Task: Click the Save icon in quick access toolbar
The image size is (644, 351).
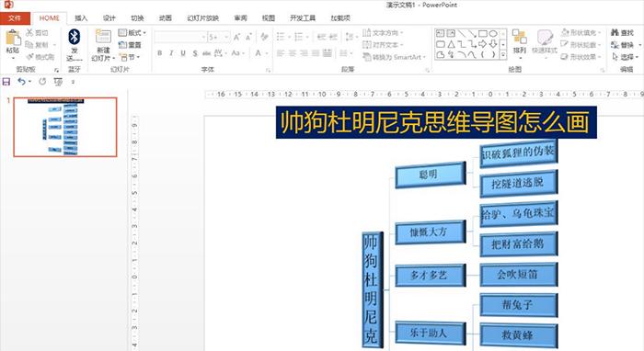Action: [x=6, y=82]
